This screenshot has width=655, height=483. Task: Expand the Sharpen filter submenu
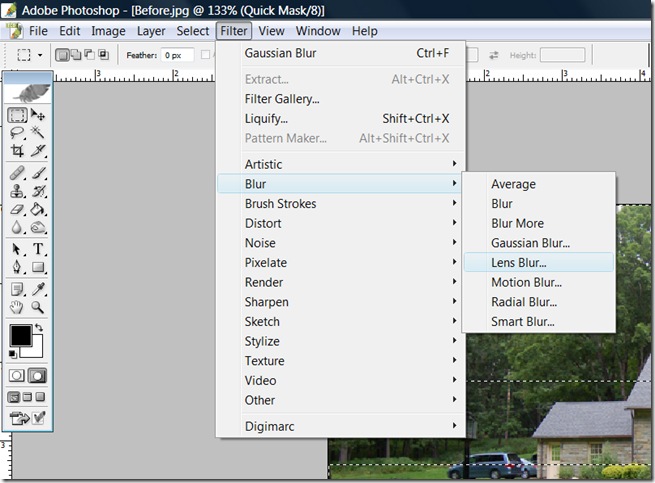coord(341,302)
